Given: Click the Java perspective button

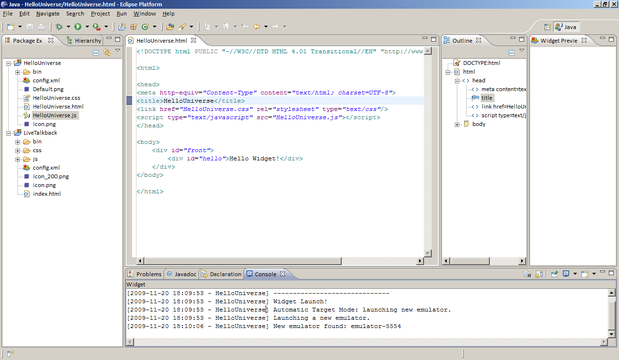Looking at the screenshot, I should 566,27.
